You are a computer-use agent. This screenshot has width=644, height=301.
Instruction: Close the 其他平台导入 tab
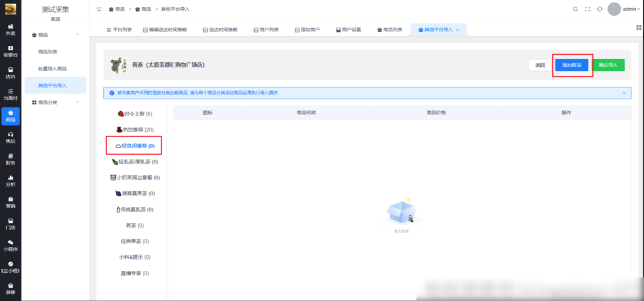457,30
